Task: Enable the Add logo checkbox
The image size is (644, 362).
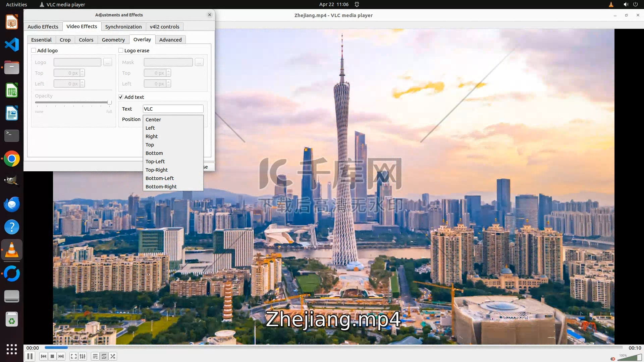Action: click(x=34, y=51)
